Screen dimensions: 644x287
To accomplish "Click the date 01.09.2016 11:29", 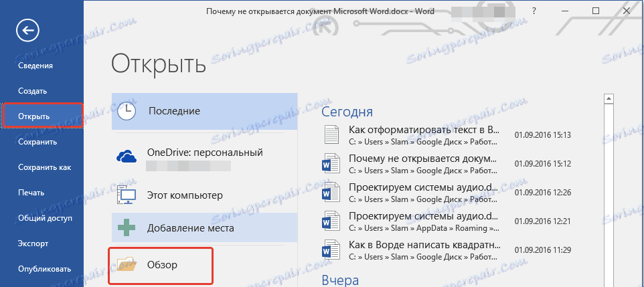I will (x=542, y=250).
